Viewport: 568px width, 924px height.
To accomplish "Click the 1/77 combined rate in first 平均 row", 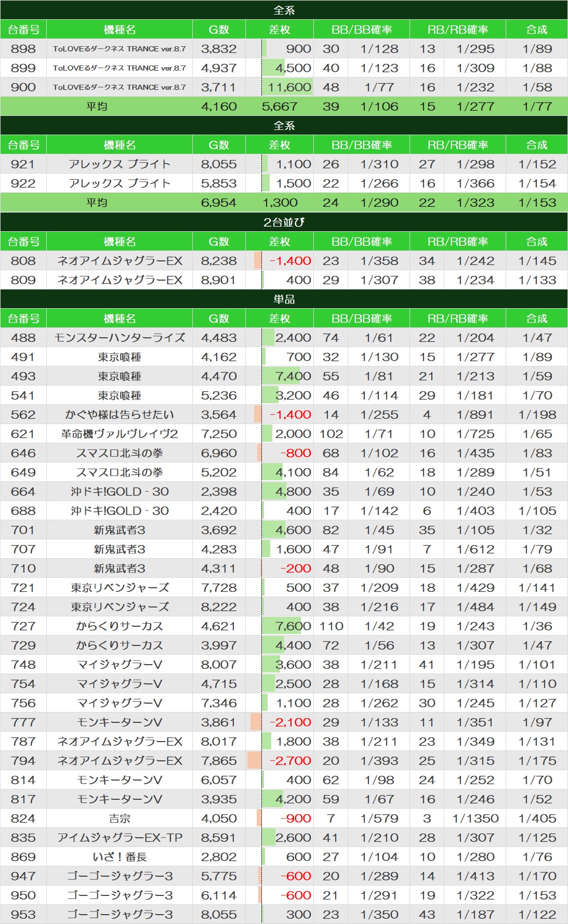I will click(537, 107).
